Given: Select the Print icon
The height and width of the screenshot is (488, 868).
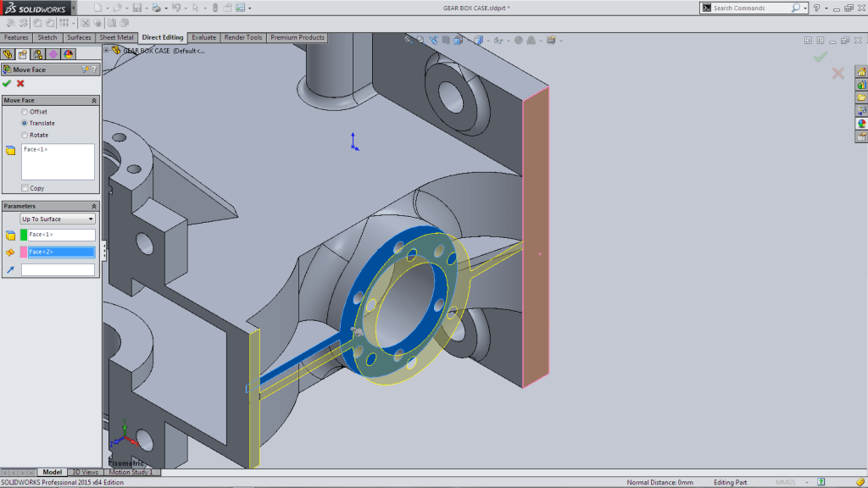Looking at the screenshot, I should point(155,7).
